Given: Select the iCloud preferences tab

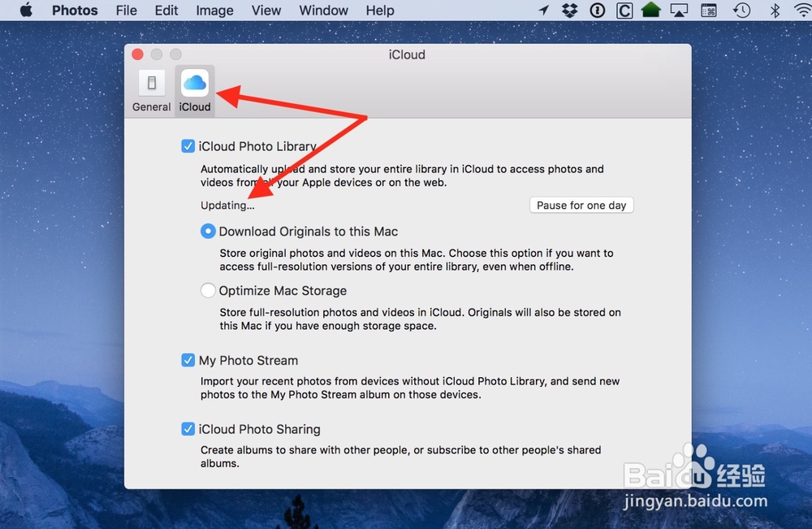Looking at the screenshot, I should click(195, 91).
